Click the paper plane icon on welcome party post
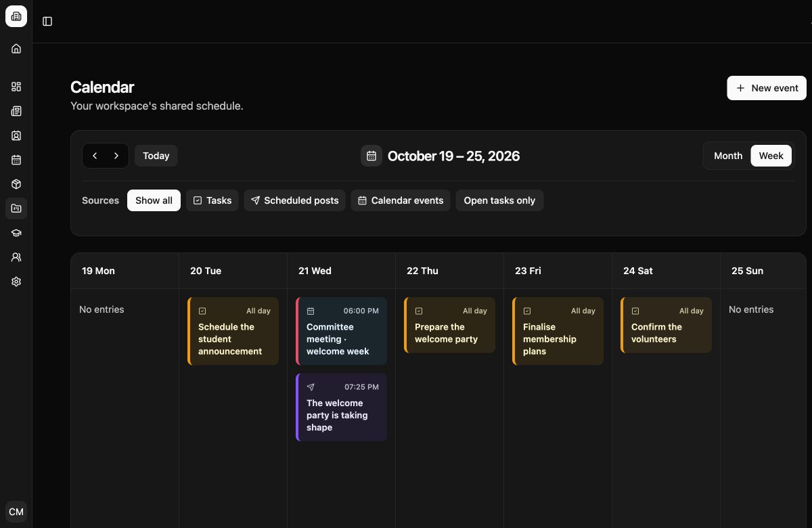The image size is (812, 528). click(311, 387)
